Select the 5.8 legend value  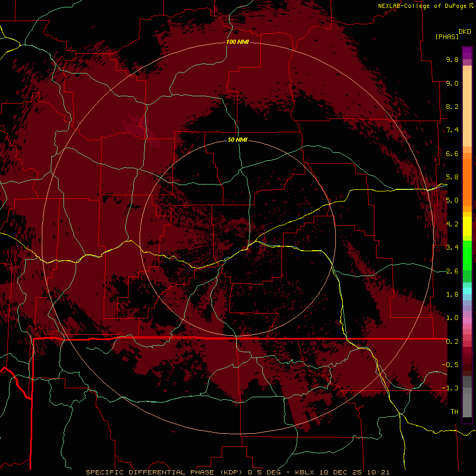click(452, 177)
